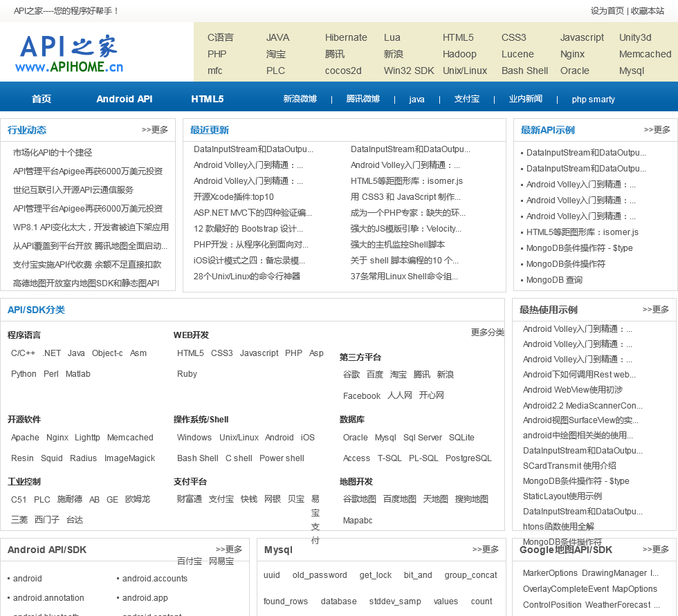This screenshot has height=616, width=678.
Task: Open PostgreSQL under 数据库
Action: (x=468, y=458)
